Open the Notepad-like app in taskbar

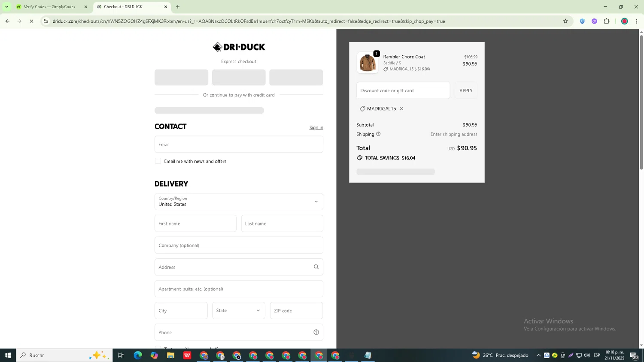pos(368,355)
